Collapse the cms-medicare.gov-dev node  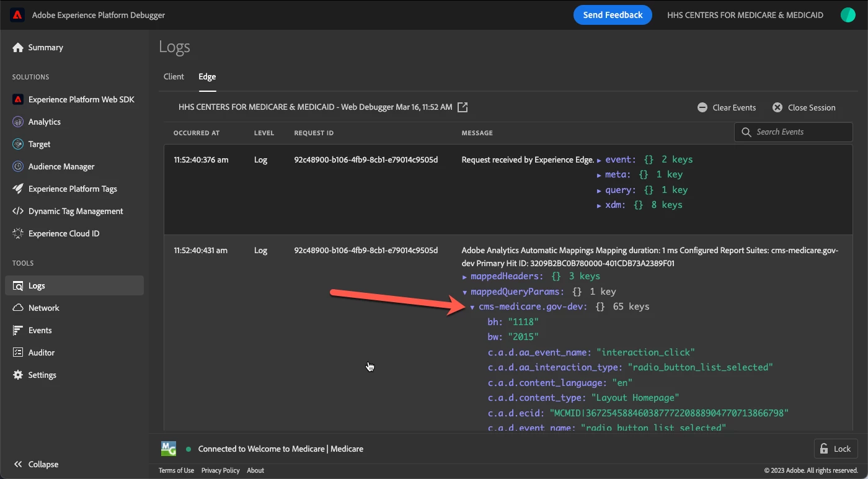[x=472, y=307]
